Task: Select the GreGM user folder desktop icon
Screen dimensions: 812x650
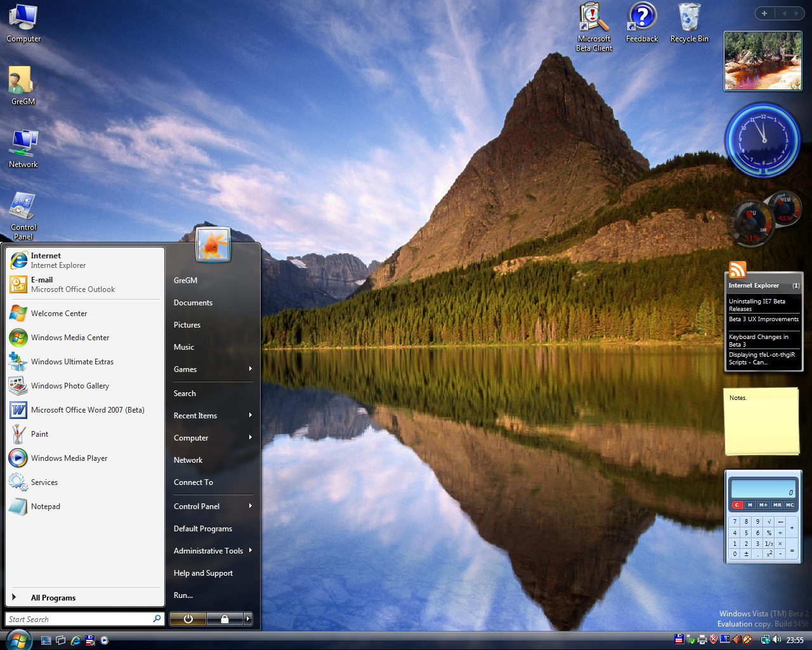Action: pyautogui.click(x=23, y=86)
